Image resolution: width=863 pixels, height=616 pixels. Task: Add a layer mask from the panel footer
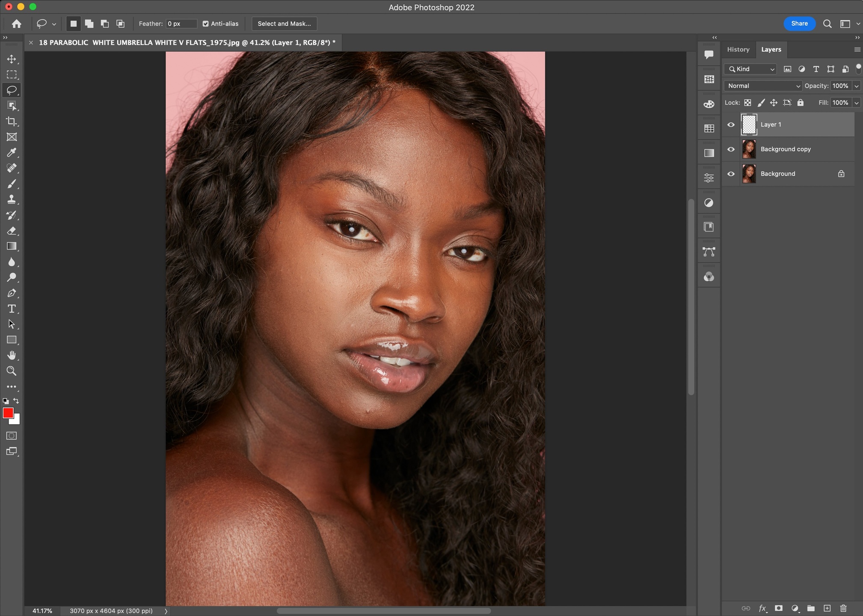(779, 608)
